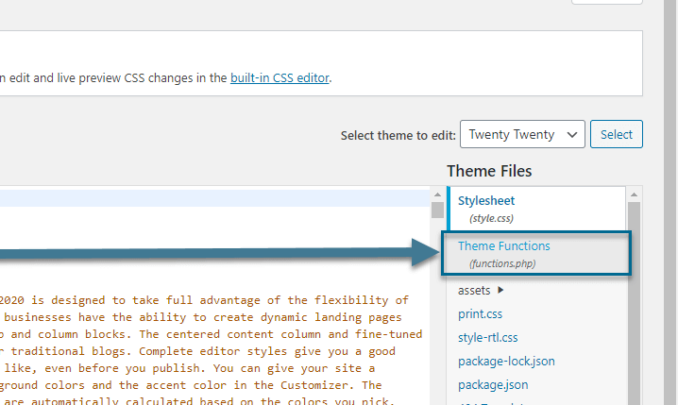Click code editor scrollbar thumb

tap(437, 211)
